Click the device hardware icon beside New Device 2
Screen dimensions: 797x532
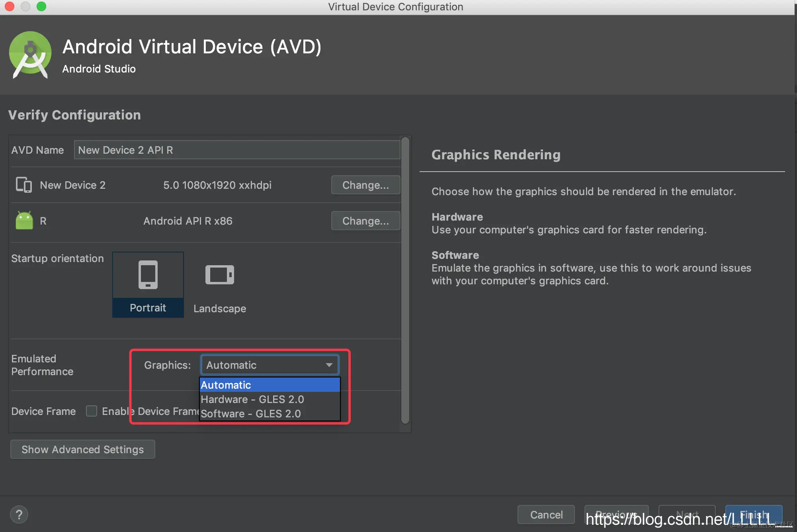(x=24, y=185)
